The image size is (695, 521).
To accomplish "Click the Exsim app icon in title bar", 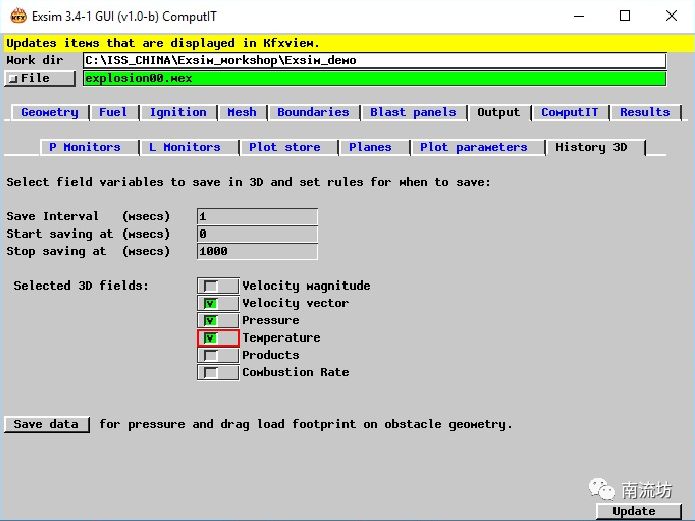I will coord(18,16).
